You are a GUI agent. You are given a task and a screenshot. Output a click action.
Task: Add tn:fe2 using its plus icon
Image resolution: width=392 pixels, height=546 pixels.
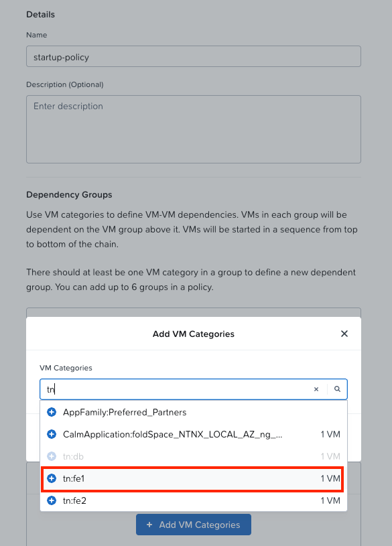click(x=52, y=500)
